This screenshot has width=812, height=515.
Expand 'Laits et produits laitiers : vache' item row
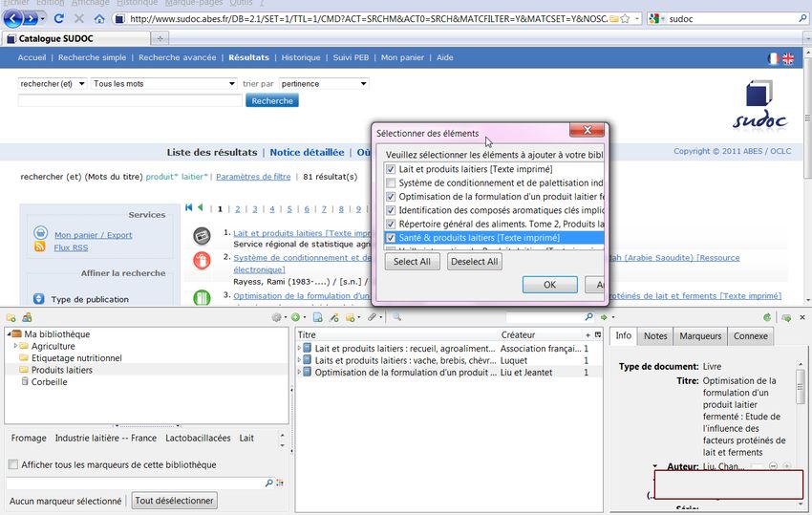[299, 360]
